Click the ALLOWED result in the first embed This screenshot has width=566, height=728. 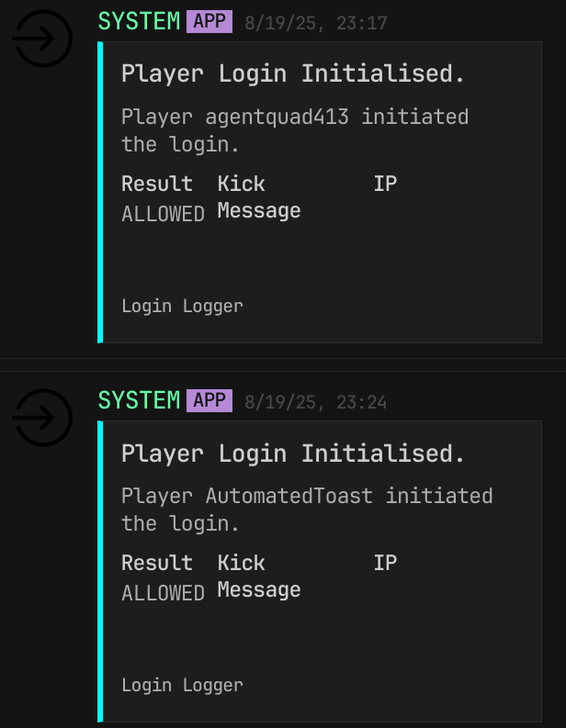164,214
